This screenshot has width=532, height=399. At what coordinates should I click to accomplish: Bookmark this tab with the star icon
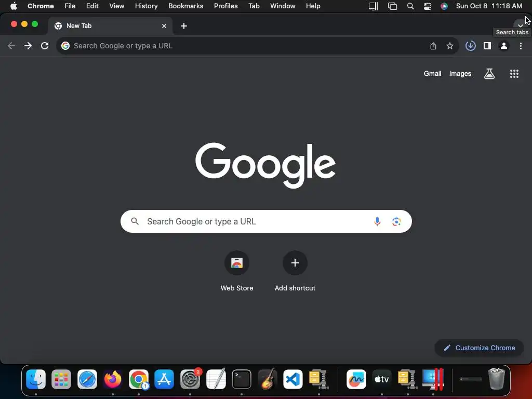[450, 46]
